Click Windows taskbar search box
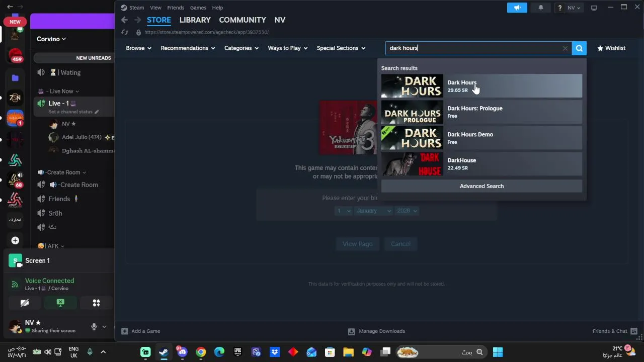Image resolution: width=644 pixels, height=362 pixels. (442, 352)
